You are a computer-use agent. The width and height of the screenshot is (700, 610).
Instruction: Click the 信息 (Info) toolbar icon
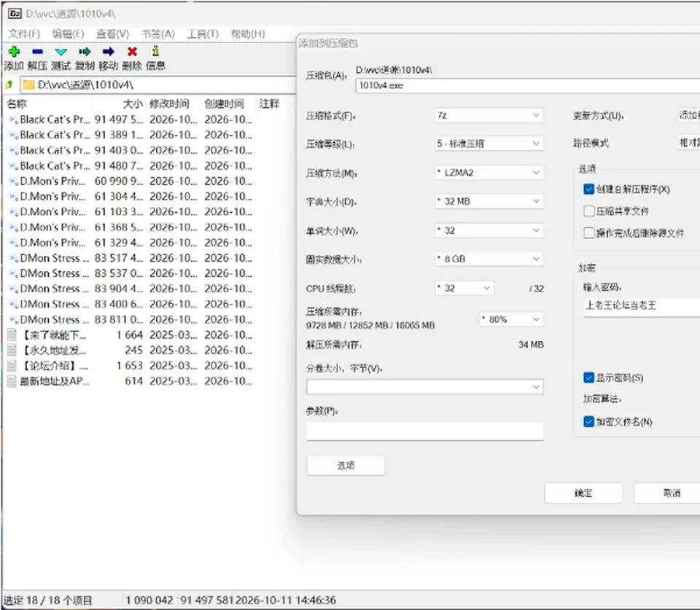click(x=155, y=51)
